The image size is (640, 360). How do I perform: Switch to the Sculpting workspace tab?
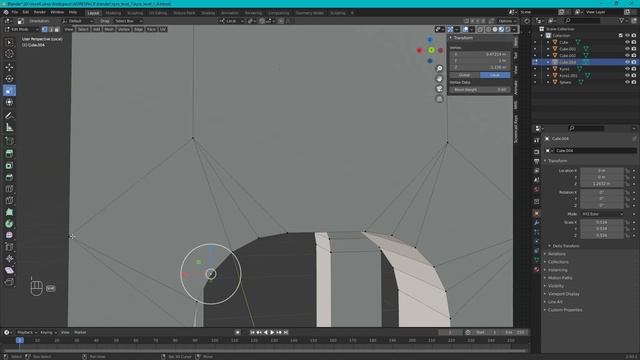coord(135,13)
